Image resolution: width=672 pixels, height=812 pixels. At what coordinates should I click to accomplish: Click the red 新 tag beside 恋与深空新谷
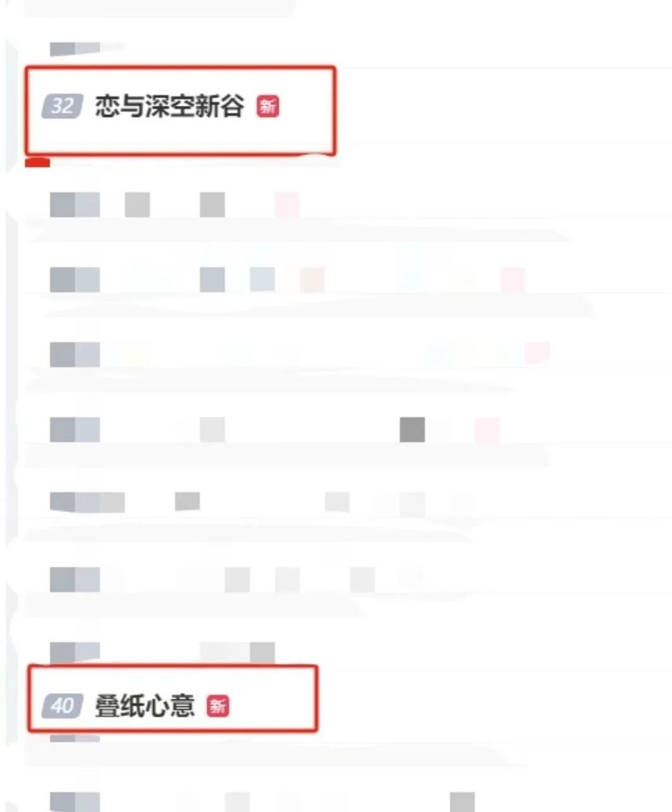tap(268, 107)
